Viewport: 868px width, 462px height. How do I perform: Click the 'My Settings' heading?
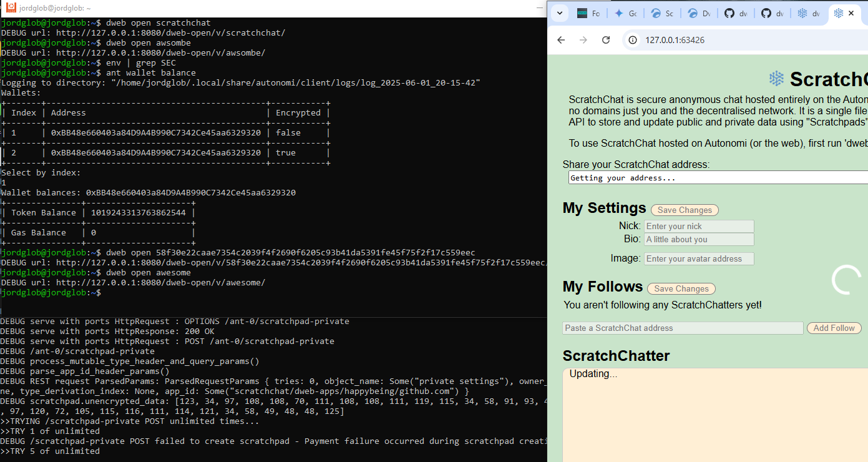pos(604,208)
